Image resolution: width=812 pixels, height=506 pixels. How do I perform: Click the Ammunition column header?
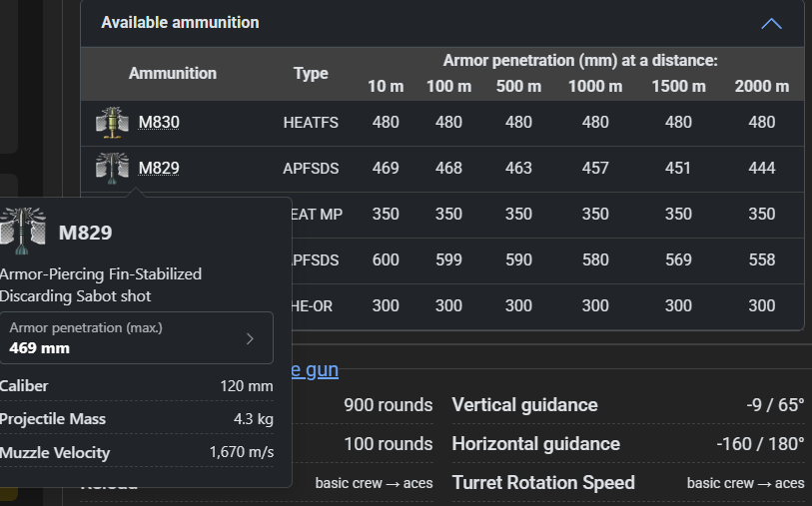pyautogui.click(x=172, y=73)
